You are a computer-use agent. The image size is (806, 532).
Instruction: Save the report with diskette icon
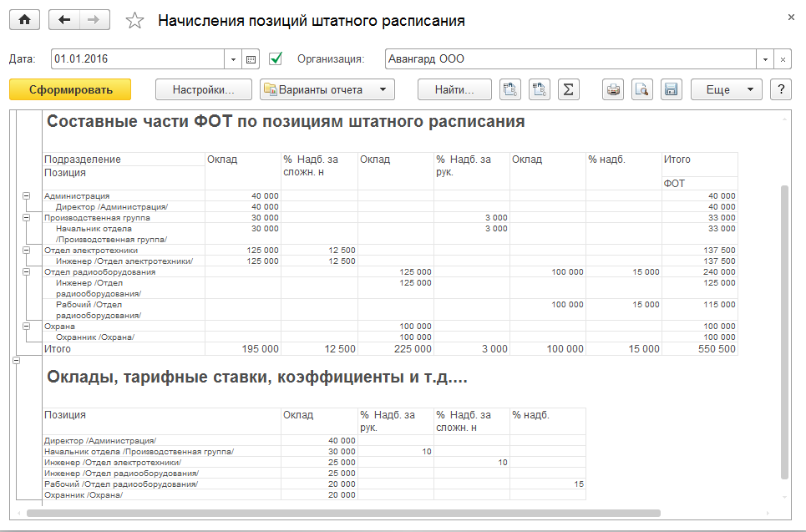point(670,89)
